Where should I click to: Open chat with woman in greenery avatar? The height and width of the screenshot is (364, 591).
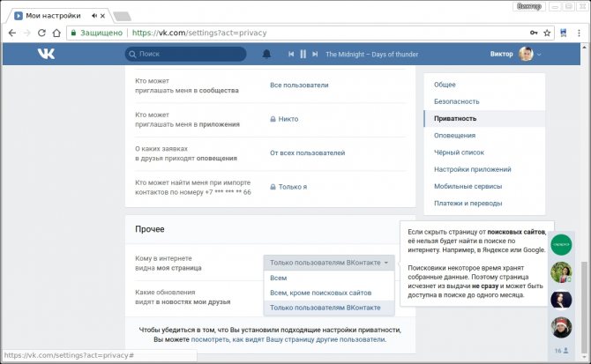pos(561,272)
